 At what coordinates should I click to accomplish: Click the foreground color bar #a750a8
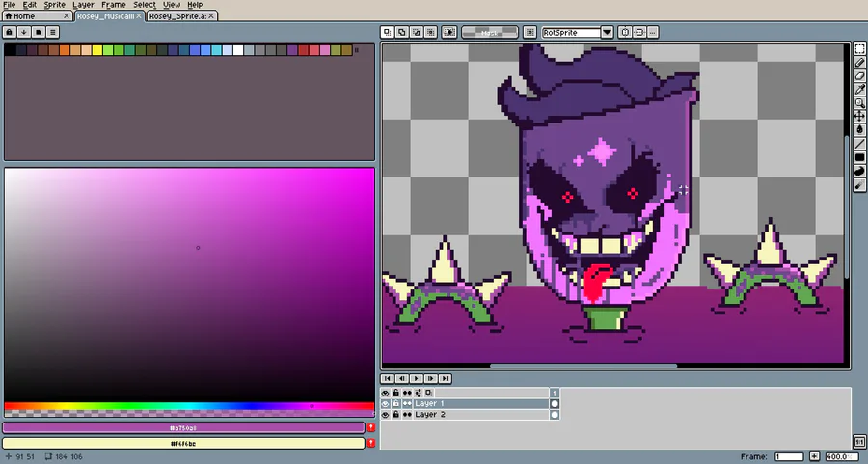(x=183, y=428)
